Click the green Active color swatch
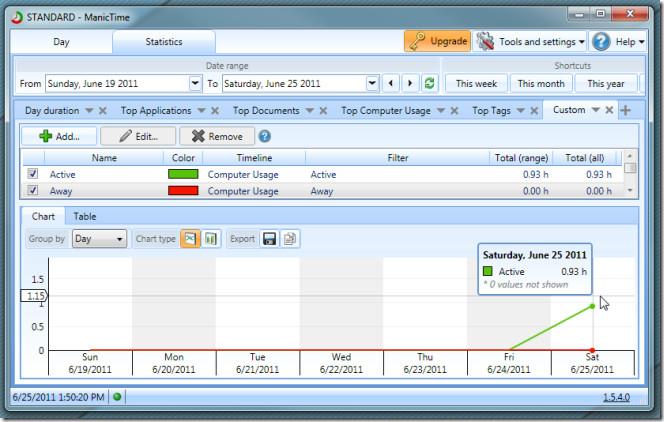This screenshot has width=664, height=422. click(183, 174)
